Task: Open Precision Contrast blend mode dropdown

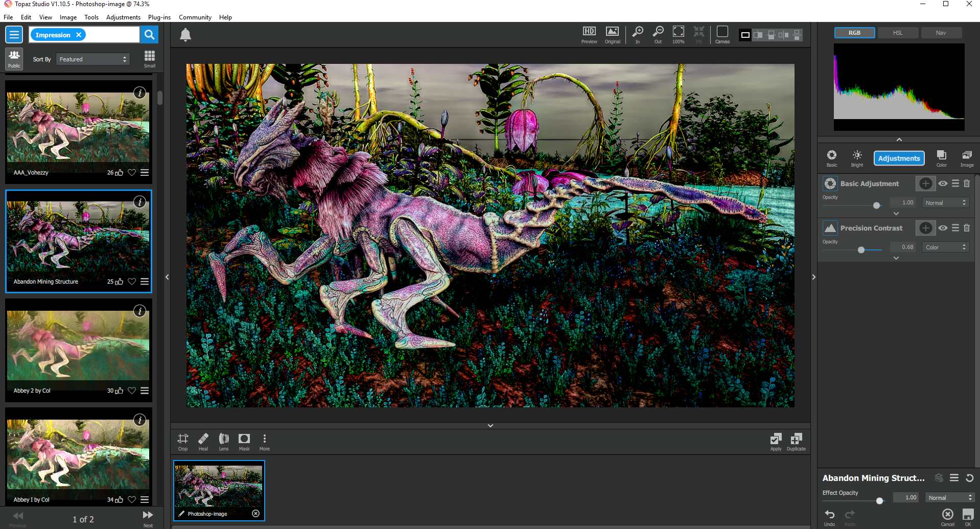Action: tap(946, 247)
